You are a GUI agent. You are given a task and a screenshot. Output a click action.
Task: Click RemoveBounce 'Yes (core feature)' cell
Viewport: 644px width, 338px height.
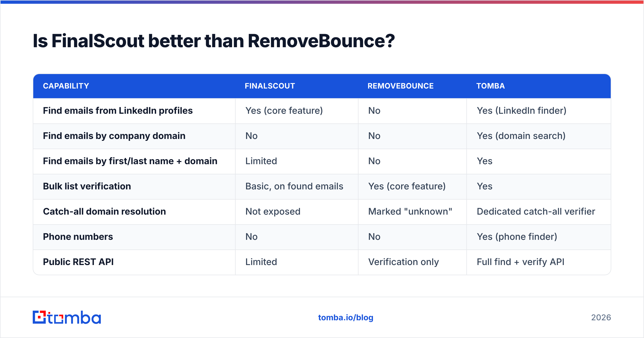tap(407, 186)
